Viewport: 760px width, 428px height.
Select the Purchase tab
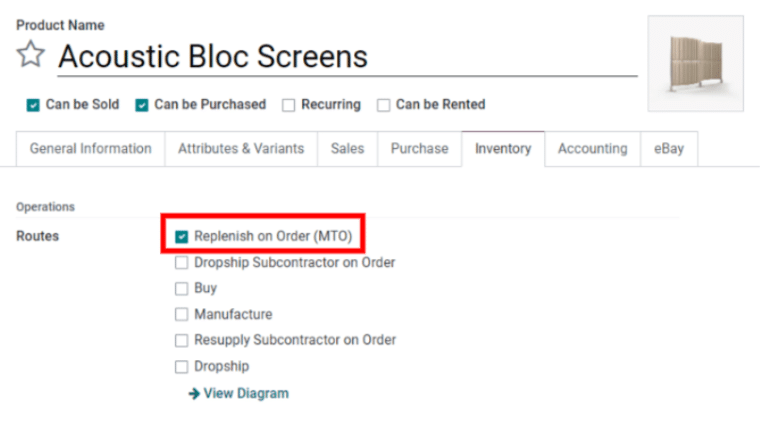click(420, 149)
